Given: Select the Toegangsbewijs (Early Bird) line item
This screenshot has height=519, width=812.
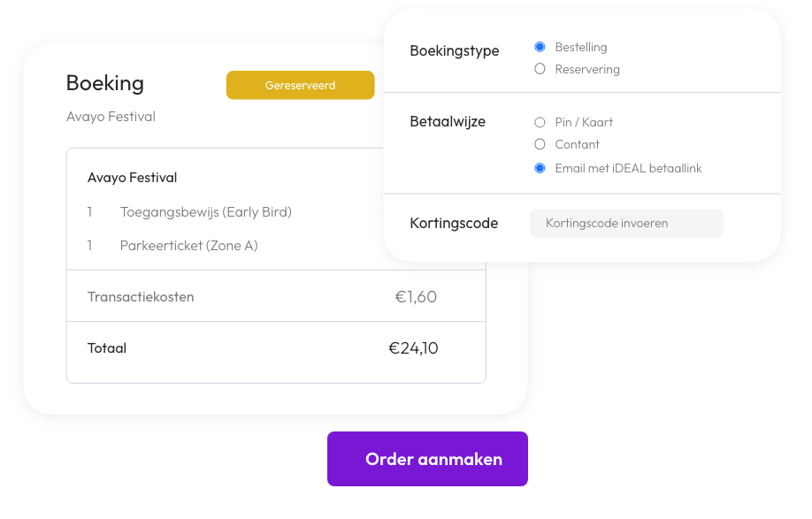Looking at the screenshot, I should pyautogui.click(x=205, y=212).
